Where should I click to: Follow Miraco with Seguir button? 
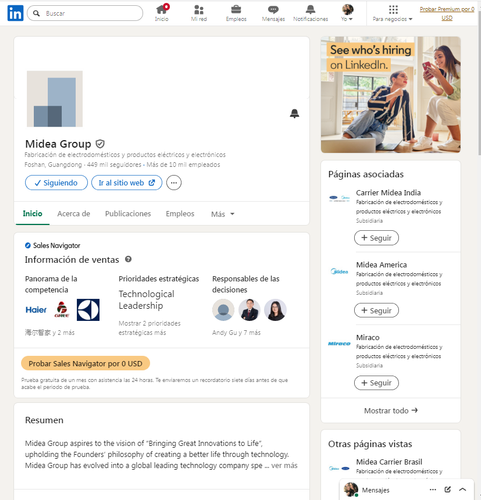pyautogui.click(x=376, y=383)
